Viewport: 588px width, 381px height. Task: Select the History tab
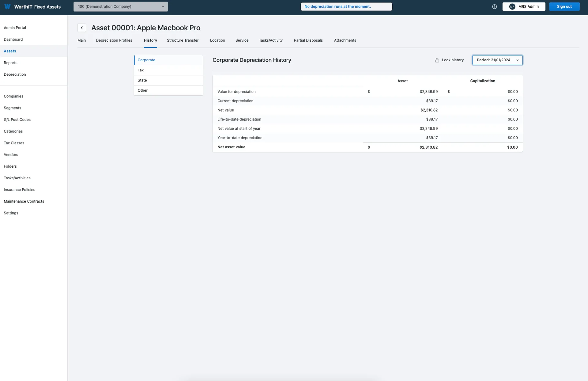[x=150, y=40]
